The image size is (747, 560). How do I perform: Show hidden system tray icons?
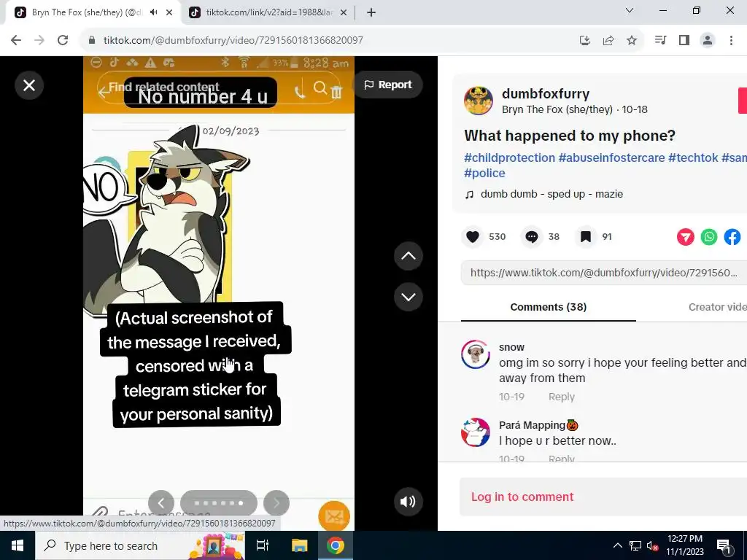point(617,545)
